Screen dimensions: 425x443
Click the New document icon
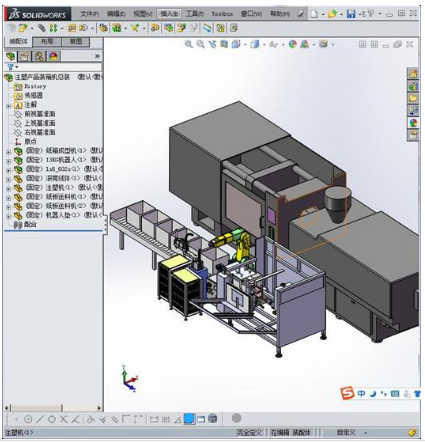pyautogui.click(x=314, y=14)
